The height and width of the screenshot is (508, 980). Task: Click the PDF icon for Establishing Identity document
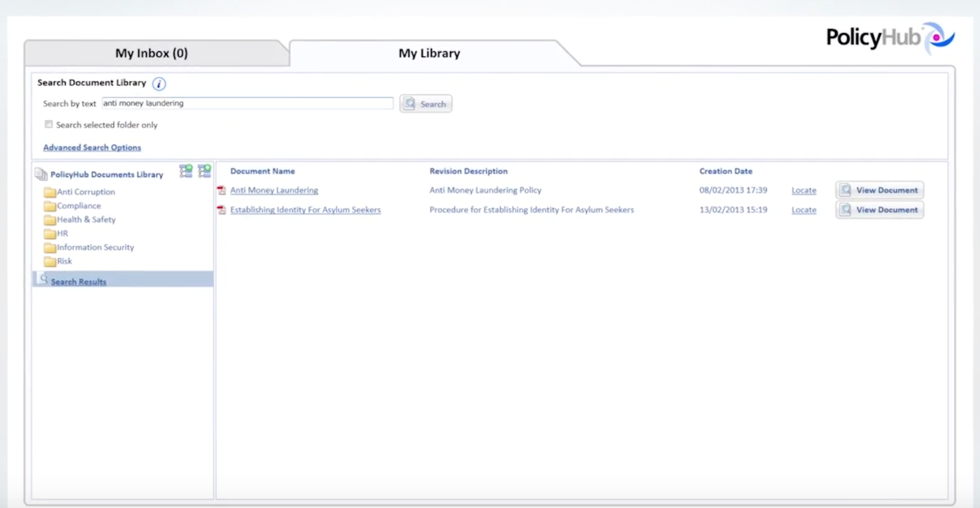[x=221, y=210]
